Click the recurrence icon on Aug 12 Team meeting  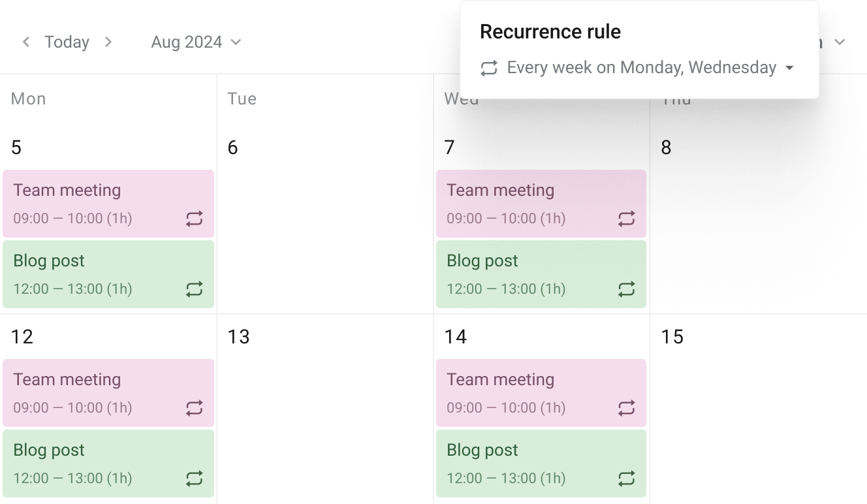point(194,409)
